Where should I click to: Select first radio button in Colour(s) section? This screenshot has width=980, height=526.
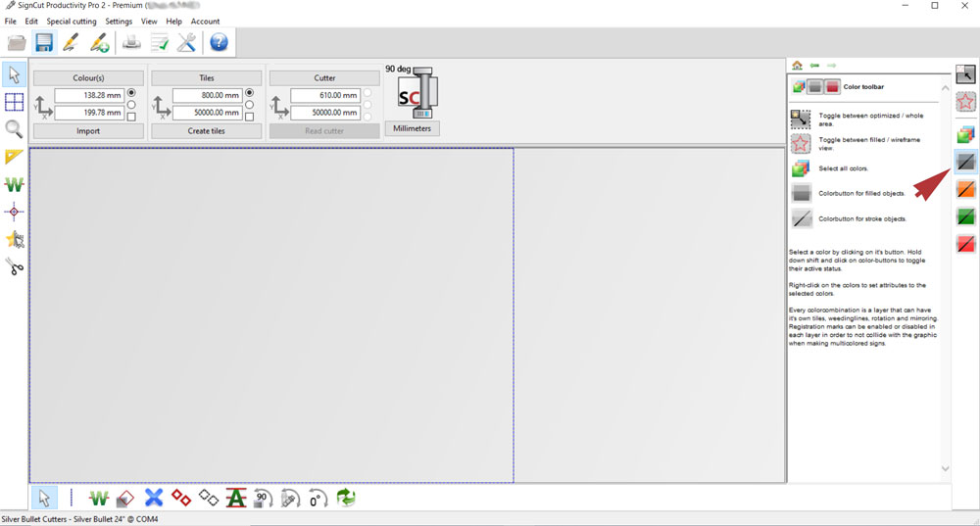point(131,92)
